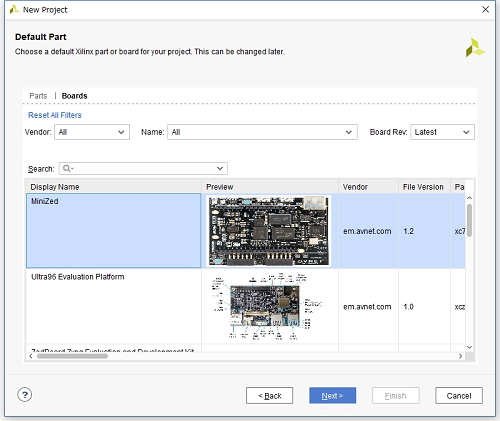The width and height of the screenshot is (500, 421).
Task: Click the table scroll down arrow
Action: [x=469, y=347]
